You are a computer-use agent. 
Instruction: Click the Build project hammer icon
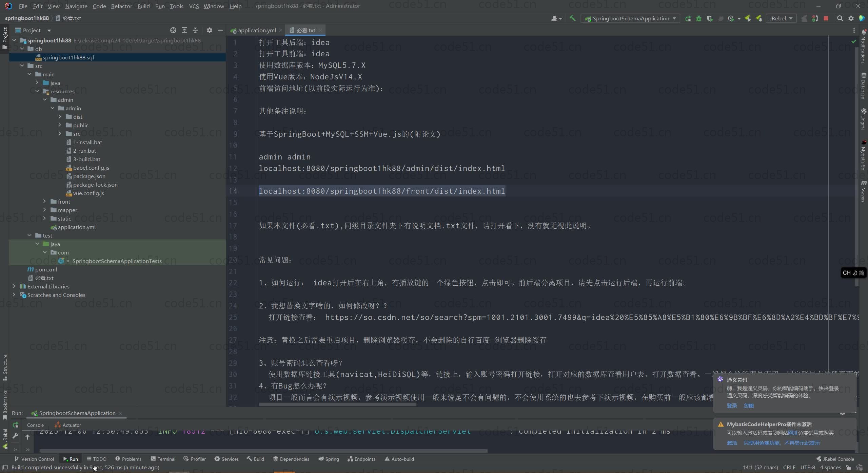click(572, 18)
